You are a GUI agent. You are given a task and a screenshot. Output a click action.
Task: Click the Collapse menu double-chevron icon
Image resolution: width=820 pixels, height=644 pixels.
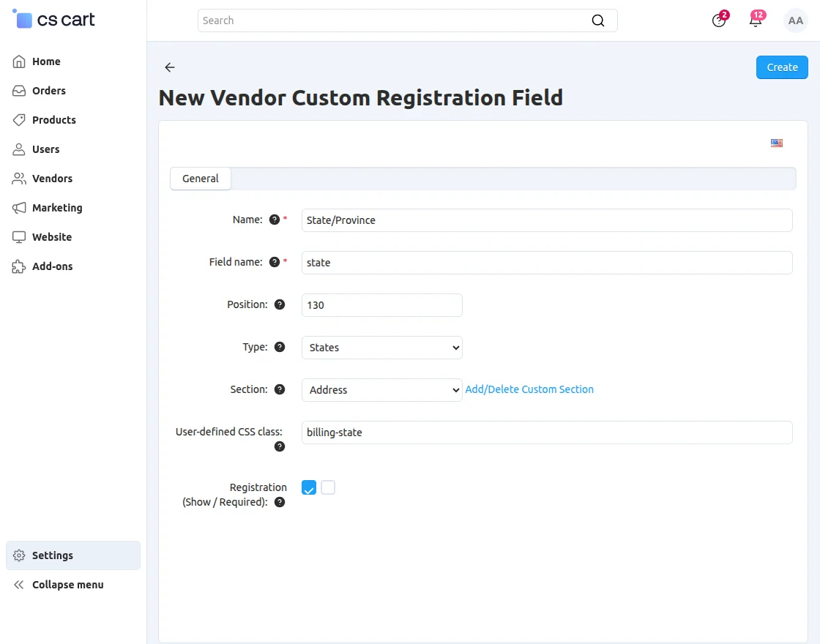tap(19, 585)
